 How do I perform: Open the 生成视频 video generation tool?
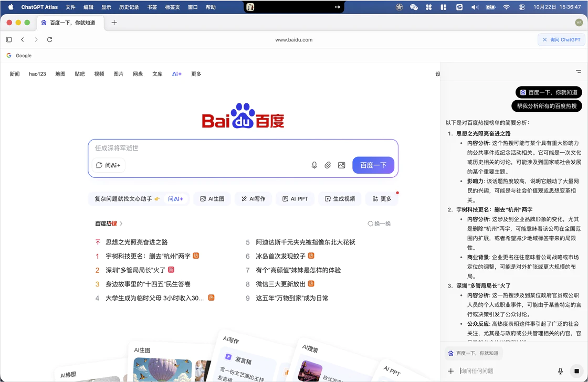340,198
